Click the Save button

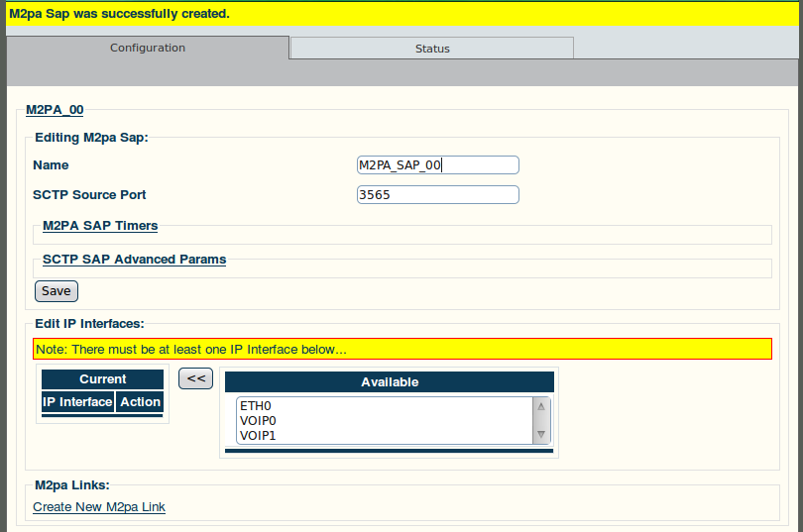(57, 291)
